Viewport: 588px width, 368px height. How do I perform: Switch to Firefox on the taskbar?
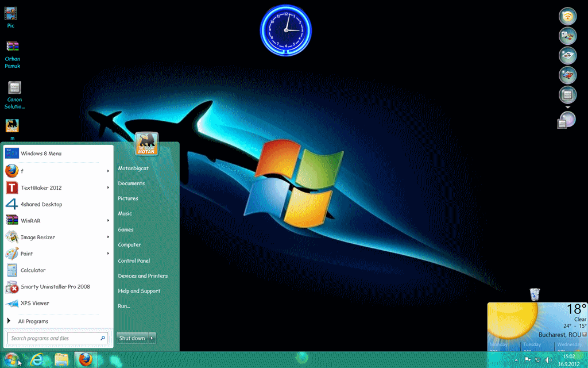coord(86,360)
